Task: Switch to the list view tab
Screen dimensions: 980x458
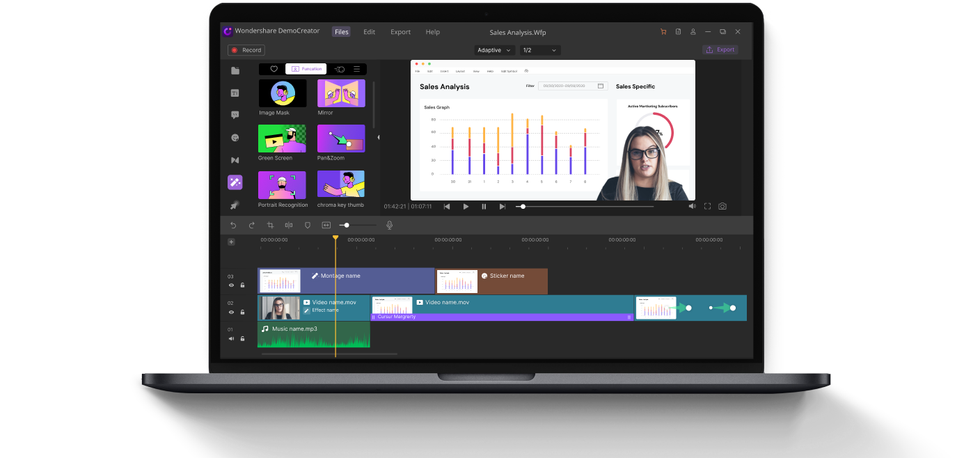Action: click(x=356, y=69)
